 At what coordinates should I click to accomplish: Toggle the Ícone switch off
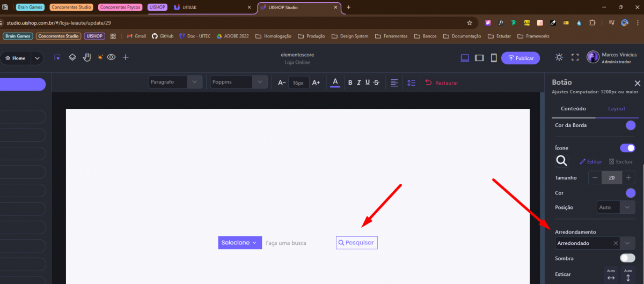click(x=627, y=148)
